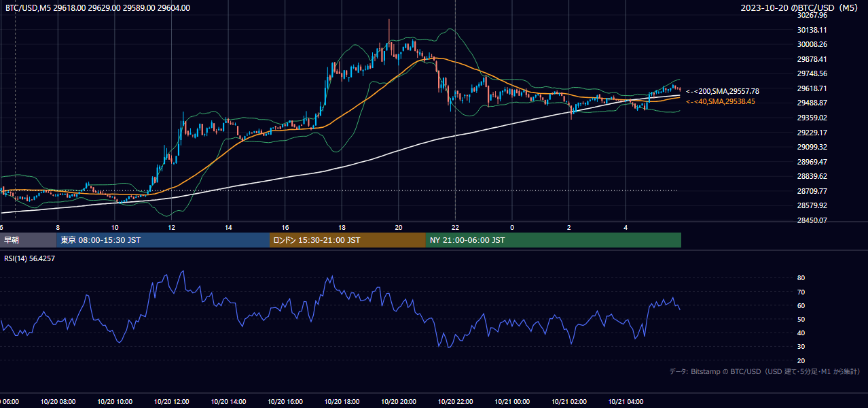Select price axis label 28709.77

[x=812, y=191]
